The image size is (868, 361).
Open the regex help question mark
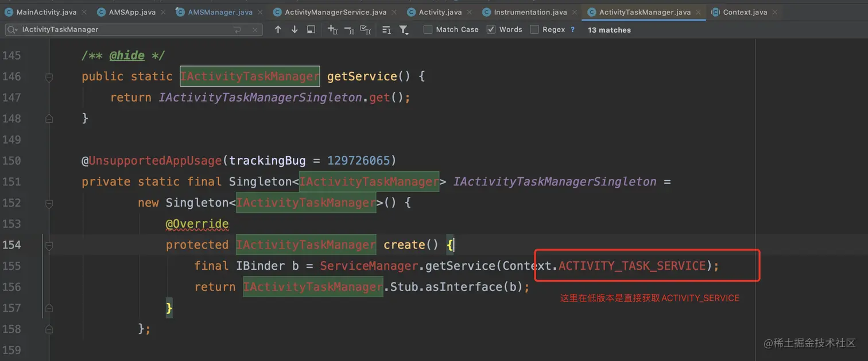click(572, 29)
